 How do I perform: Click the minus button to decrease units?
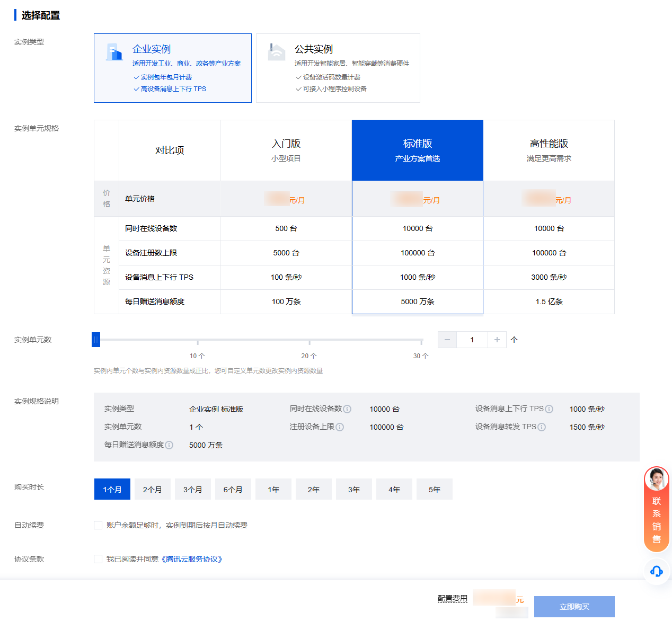point(447,340)
